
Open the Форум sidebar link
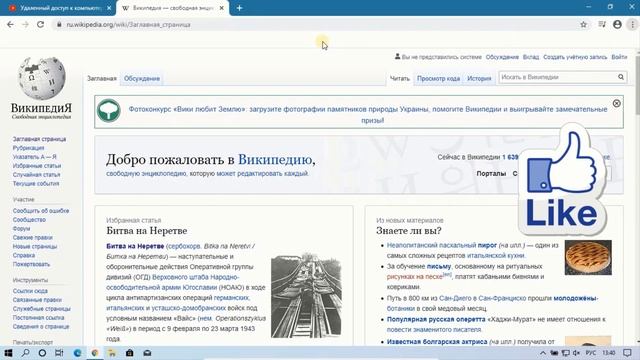pos(21,229)
